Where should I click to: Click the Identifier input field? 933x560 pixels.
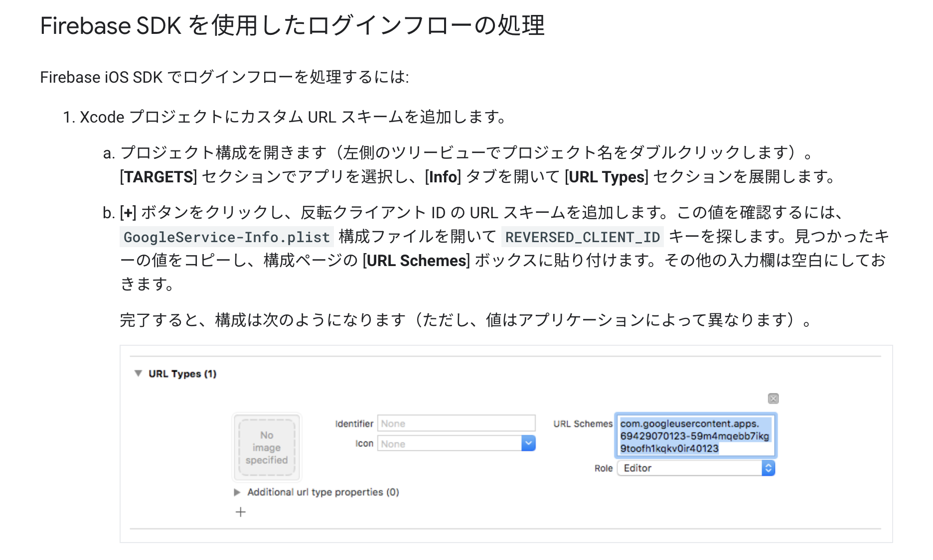coord(456,423)
